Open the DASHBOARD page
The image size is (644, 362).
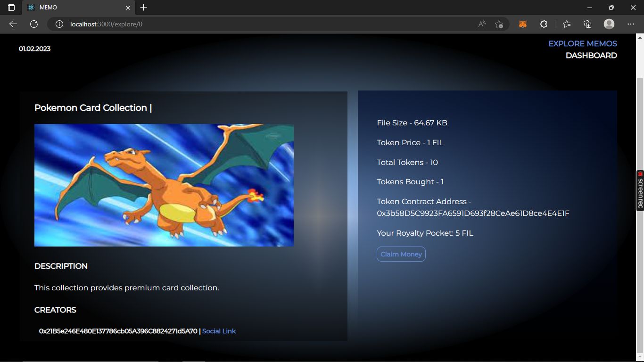click(591, 56)
